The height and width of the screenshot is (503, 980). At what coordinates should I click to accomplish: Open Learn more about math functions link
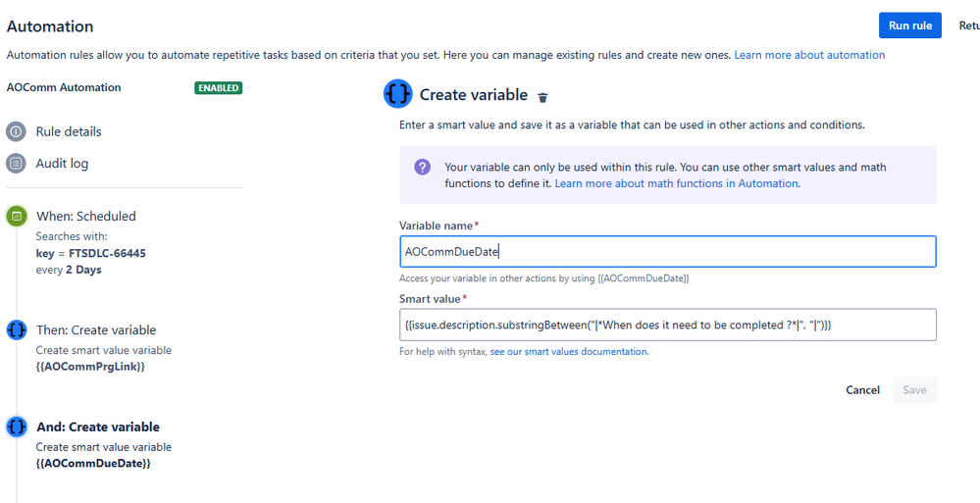678,183
